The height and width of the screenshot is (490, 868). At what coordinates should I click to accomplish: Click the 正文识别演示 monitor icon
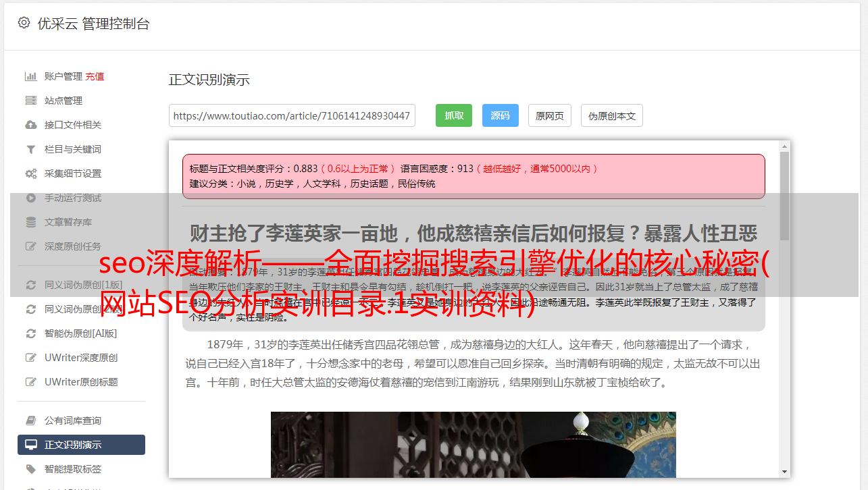(x=30, y=445)
